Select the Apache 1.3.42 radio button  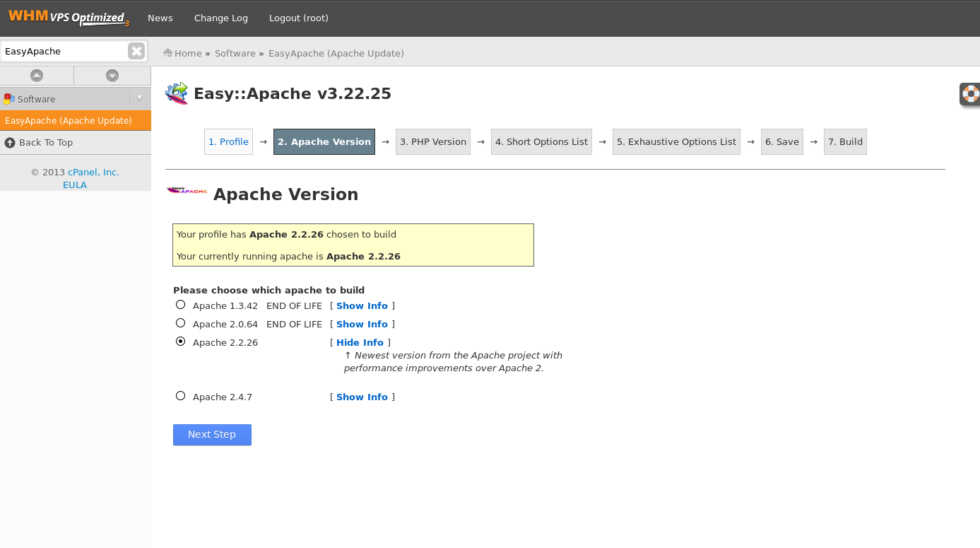point(181,305)
